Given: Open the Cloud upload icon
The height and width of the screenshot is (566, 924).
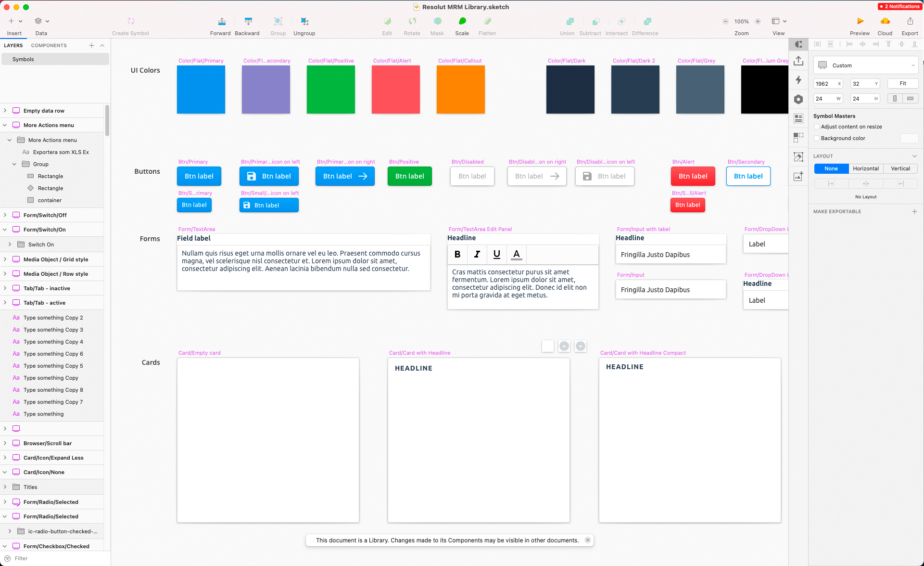Looking at the screenshot, I should 885,21.
